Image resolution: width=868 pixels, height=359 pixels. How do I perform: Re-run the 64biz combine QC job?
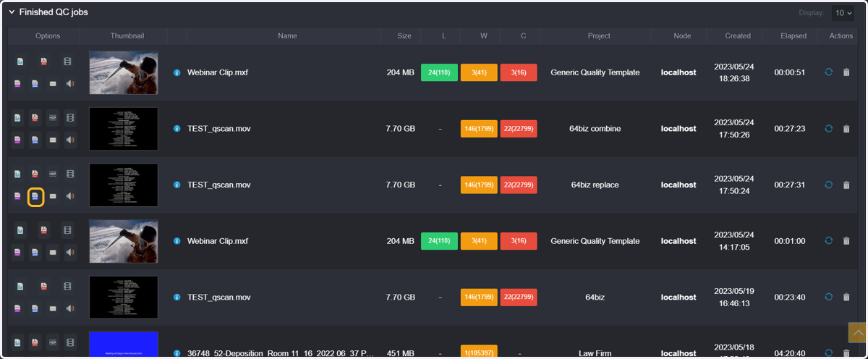tap(829, 129)
